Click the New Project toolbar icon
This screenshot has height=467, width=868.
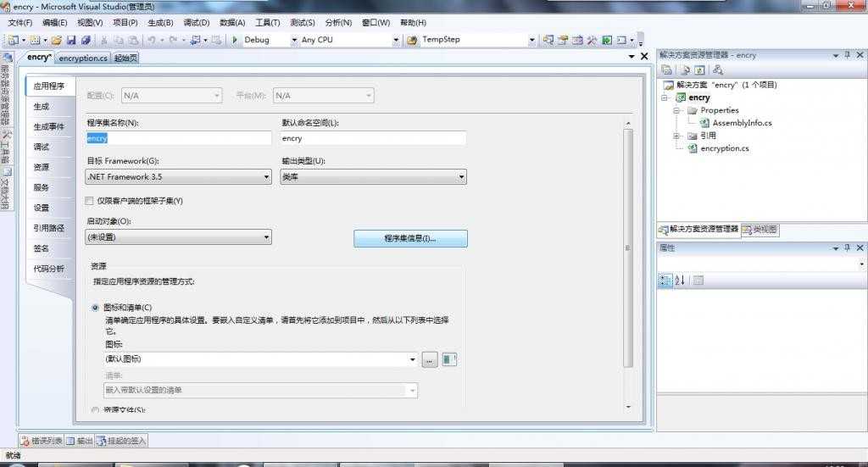click(x=14, y=40)
